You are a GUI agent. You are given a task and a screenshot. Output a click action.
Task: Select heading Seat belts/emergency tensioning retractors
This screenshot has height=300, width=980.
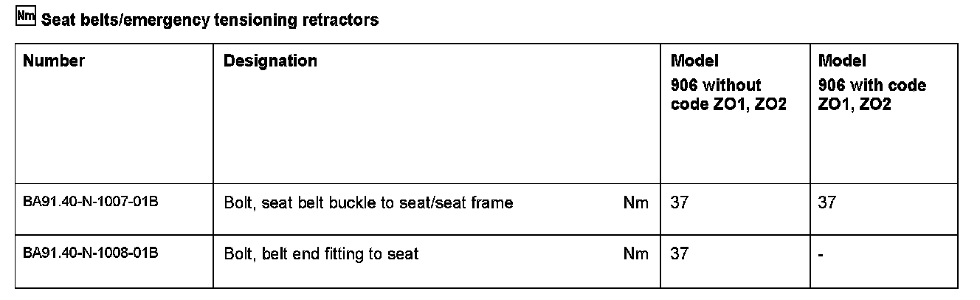coord(210,21)
